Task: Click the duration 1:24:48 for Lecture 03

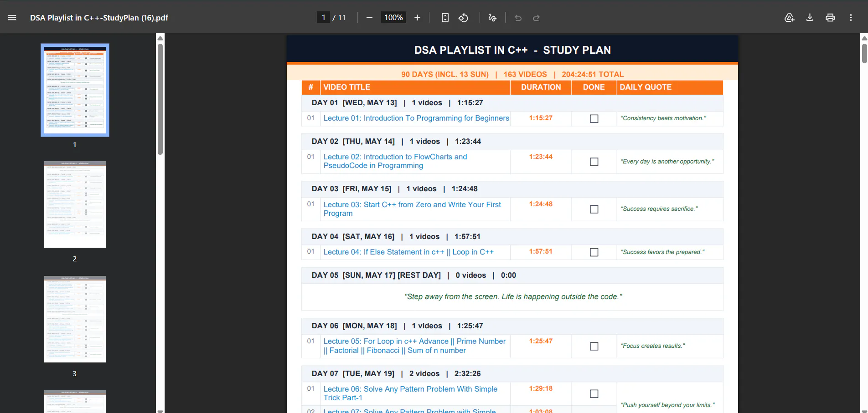Action: pos(541,204)
